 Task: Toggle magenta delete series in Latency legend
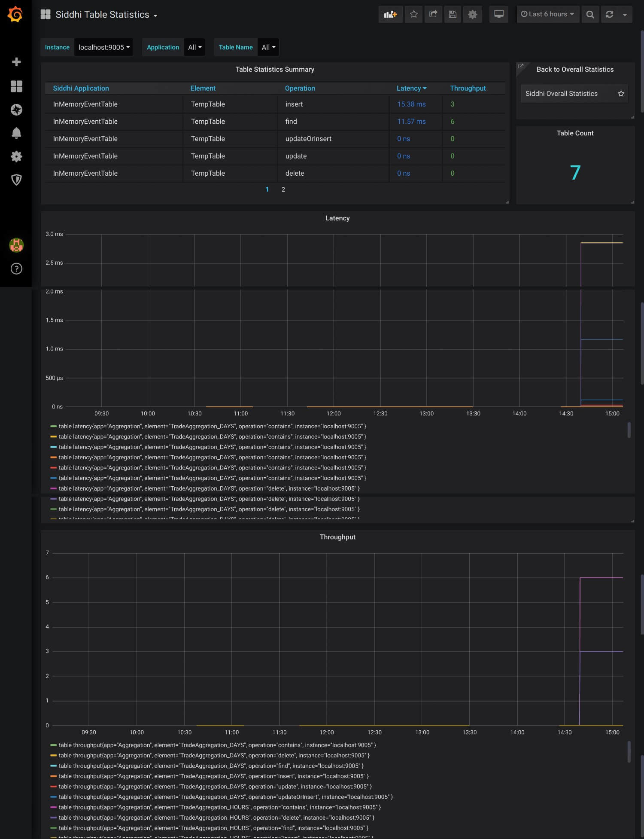tap(209, 488)
